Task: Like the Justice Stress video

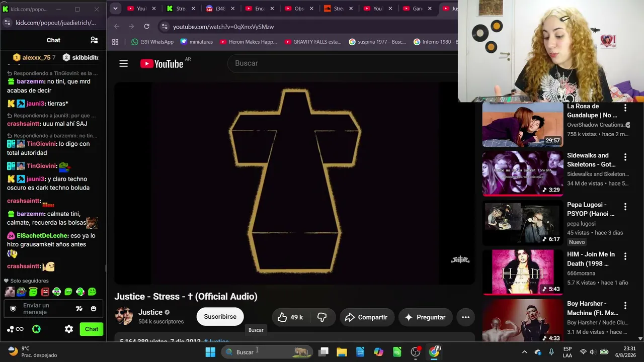Action: [x=290, y=317]
